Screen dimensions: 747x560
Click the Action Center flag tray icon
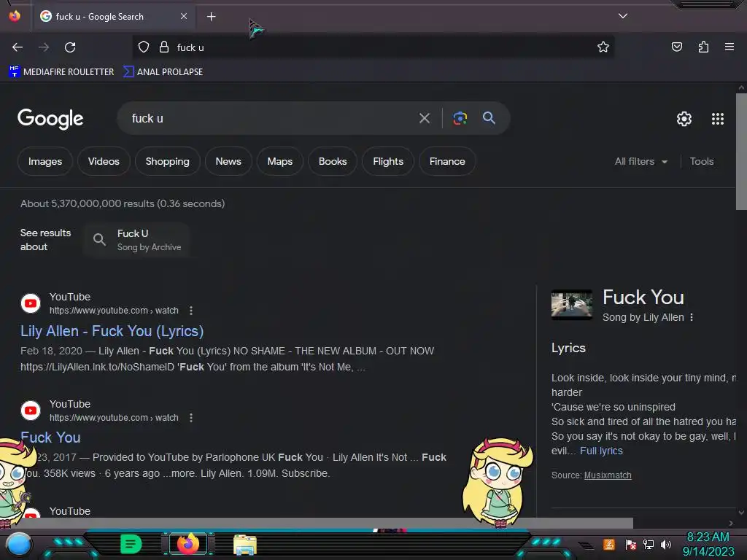pos(631,544)
